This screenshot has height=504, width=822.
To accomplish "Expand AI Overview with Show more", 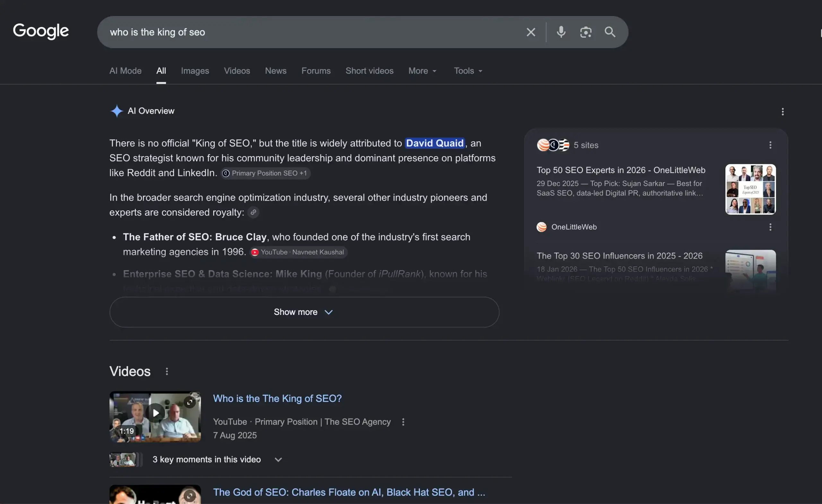I will tap(304, 312).
